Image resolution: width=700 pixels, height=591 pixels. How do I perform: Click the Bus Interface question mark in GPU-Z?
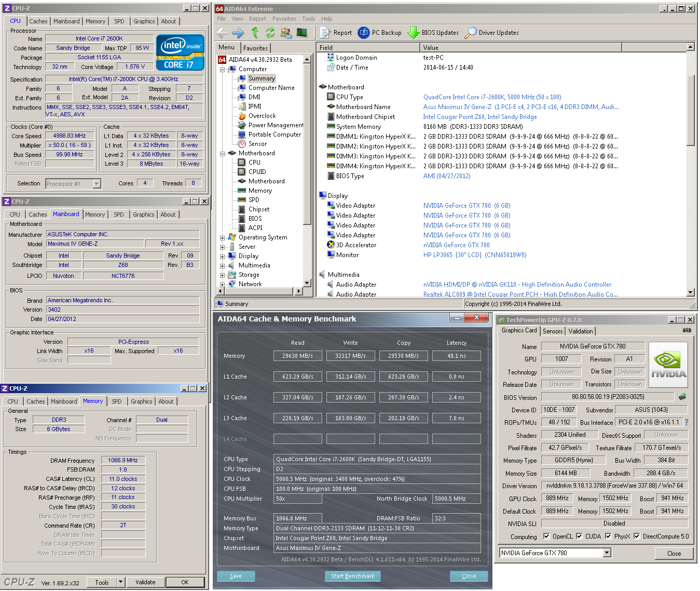(x=686, y=422)
